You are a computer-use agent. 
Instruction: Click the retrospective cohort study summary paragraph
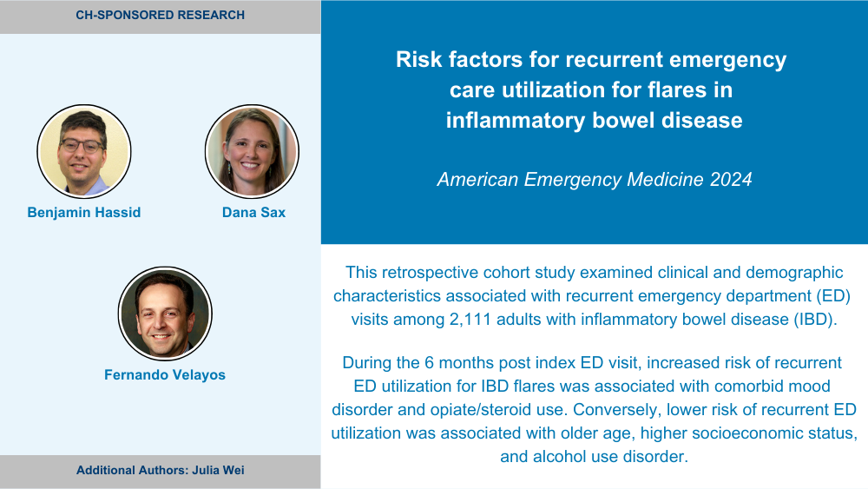tap(592, 295)
